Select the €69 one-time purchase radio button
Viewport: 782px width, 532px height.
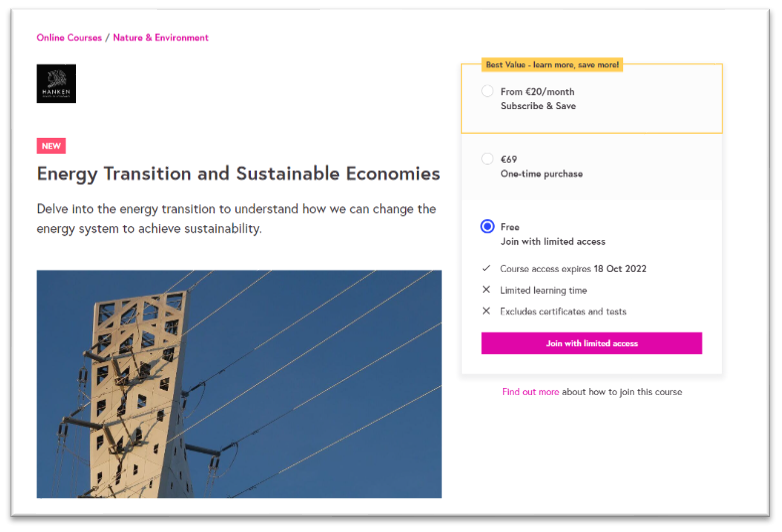point(487,159)
